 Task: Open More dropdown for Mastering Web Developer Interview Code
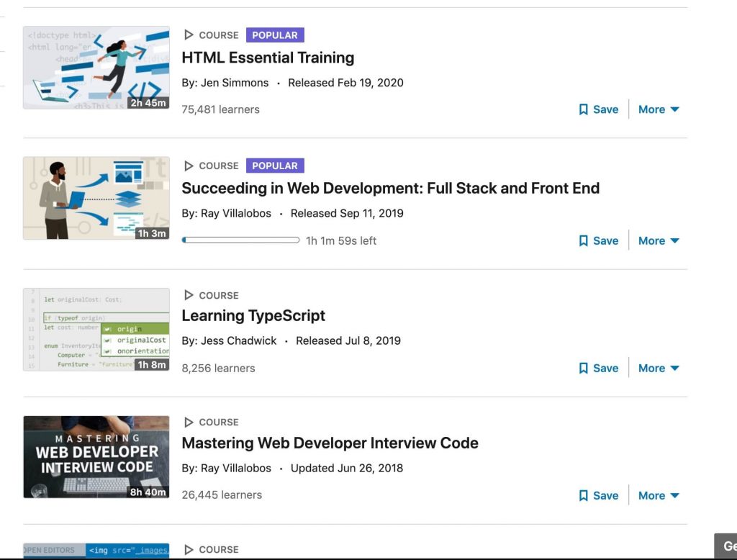(x=659, y=496)
